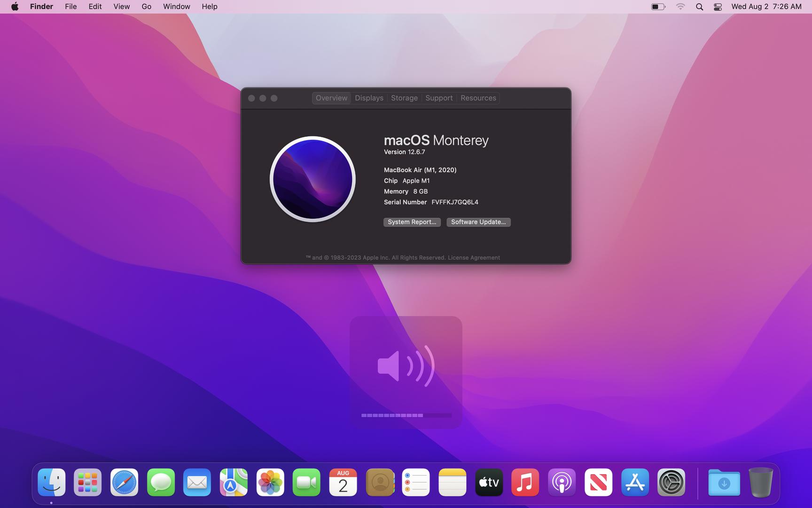Open Control Center in menu bar
Screen dimensions: 812x508
click(x=718, y=7)
